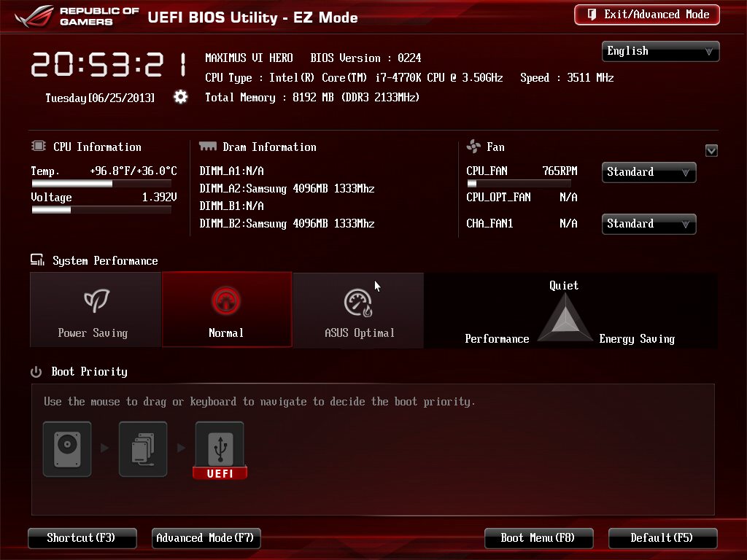The width and height of the screenshot is (747, 560).
Task: Switch to Advanced Mode (F7)
Action: [206, 538]
